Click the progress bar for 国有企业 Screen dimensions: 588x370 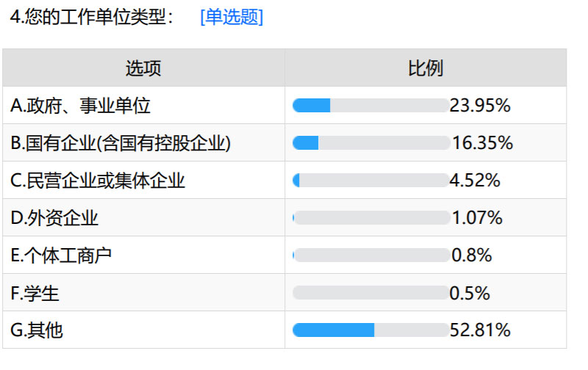click(370, 143)
